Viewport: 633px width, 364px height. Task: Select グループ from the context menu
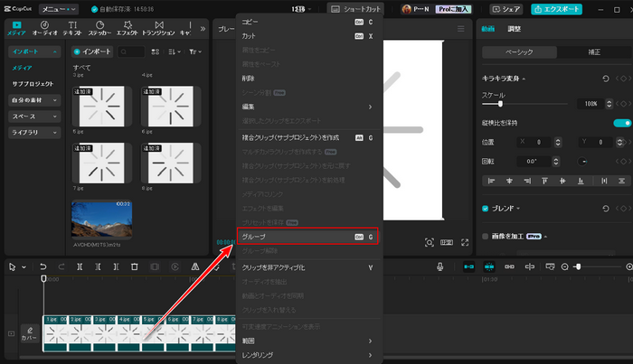(307, 237)
